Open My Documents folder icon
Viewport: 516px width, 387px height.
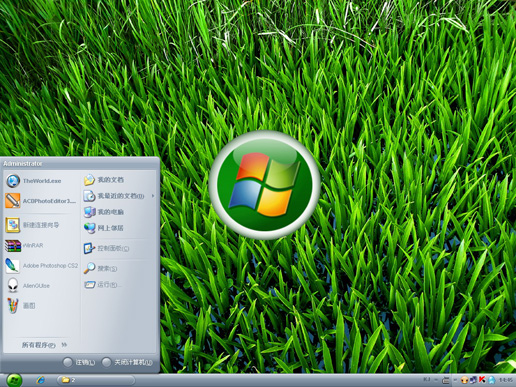point(89,180)
